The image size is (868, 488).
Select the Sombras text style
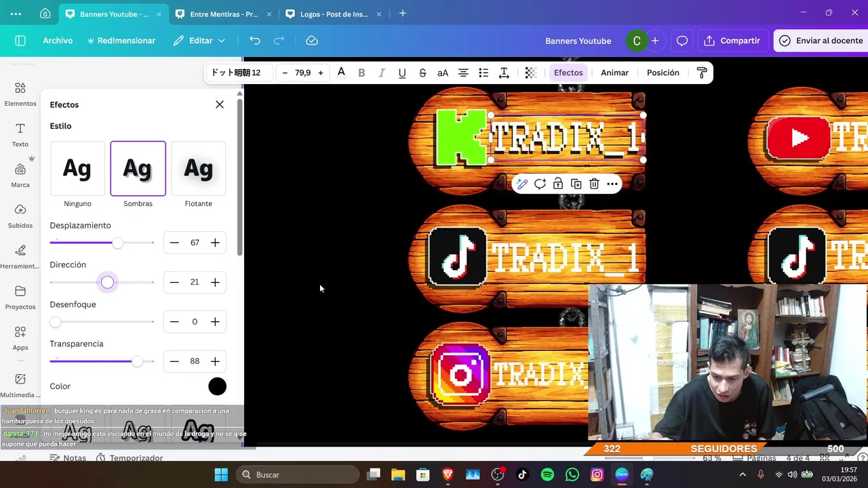tap(138, 168)
